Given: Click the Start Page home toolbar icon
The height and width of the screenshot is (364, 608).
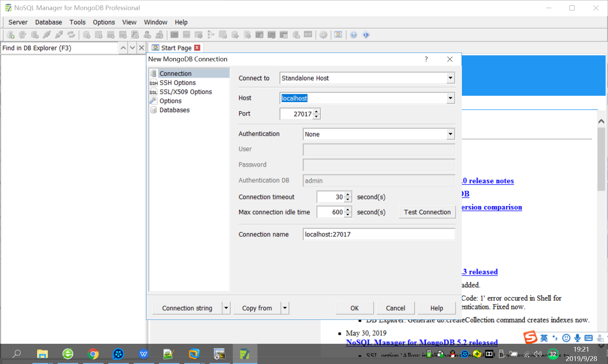Looking at the screenshot, I should click(x=338, y=35).
